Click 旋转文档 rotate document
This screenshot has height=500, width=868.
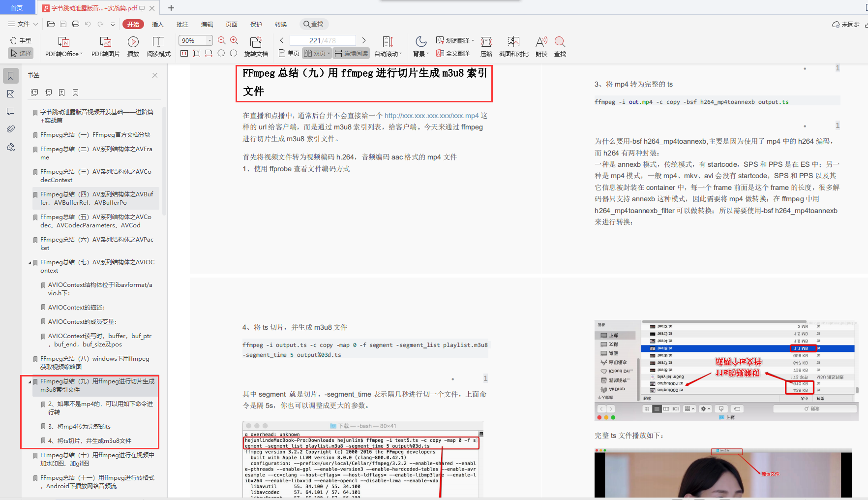[256, 47]
